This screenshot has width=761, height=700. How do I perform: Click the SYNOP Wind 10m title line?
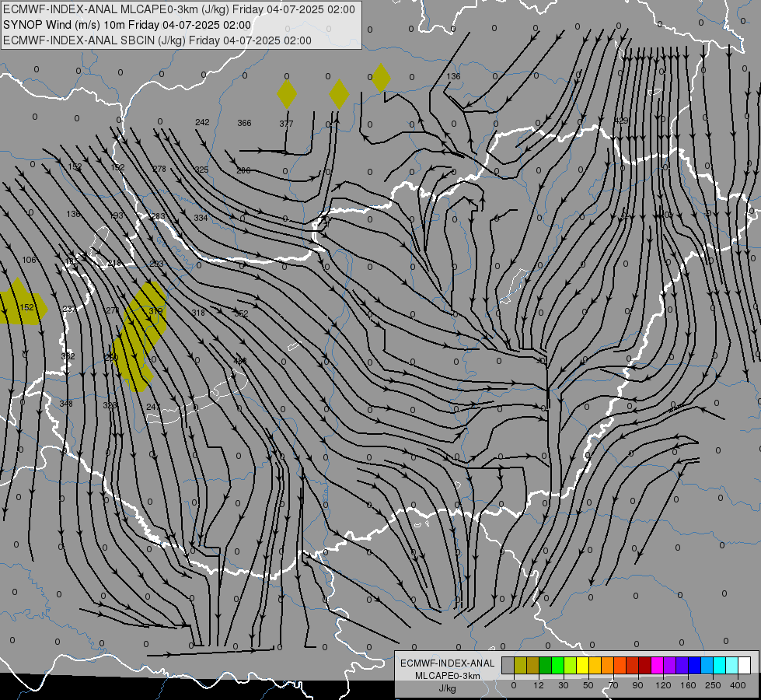tap(127, 25)
